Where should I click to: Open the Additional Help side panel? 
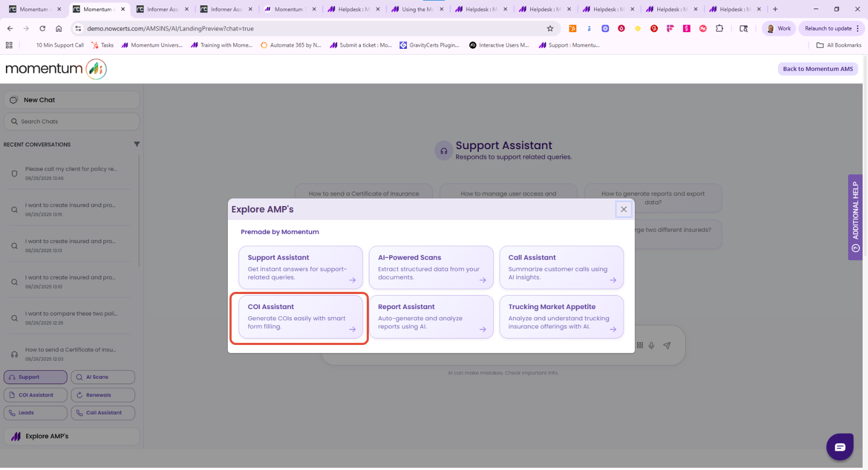(x=855, y=217)
